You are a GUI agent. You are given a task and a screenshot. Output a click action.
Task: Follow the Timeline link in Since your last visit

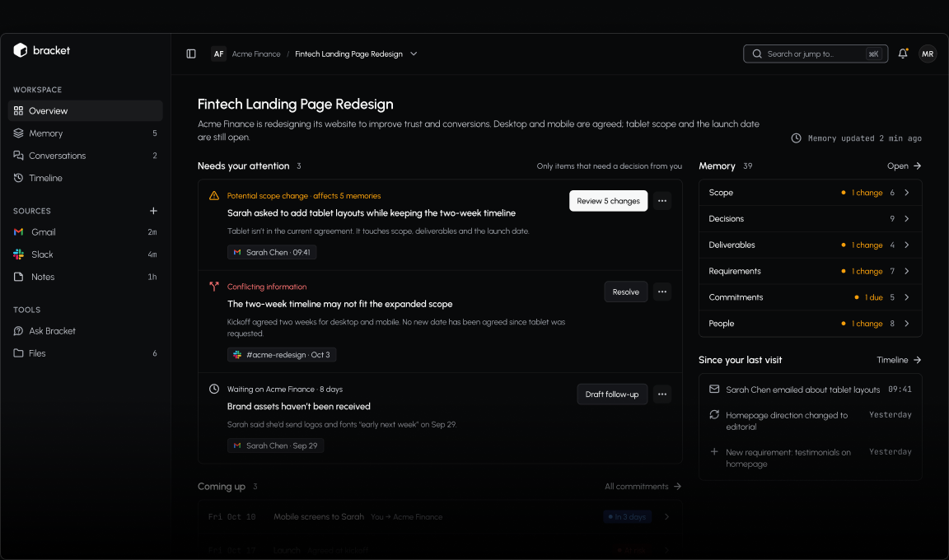pyautogui.click(x=899, y=360)
